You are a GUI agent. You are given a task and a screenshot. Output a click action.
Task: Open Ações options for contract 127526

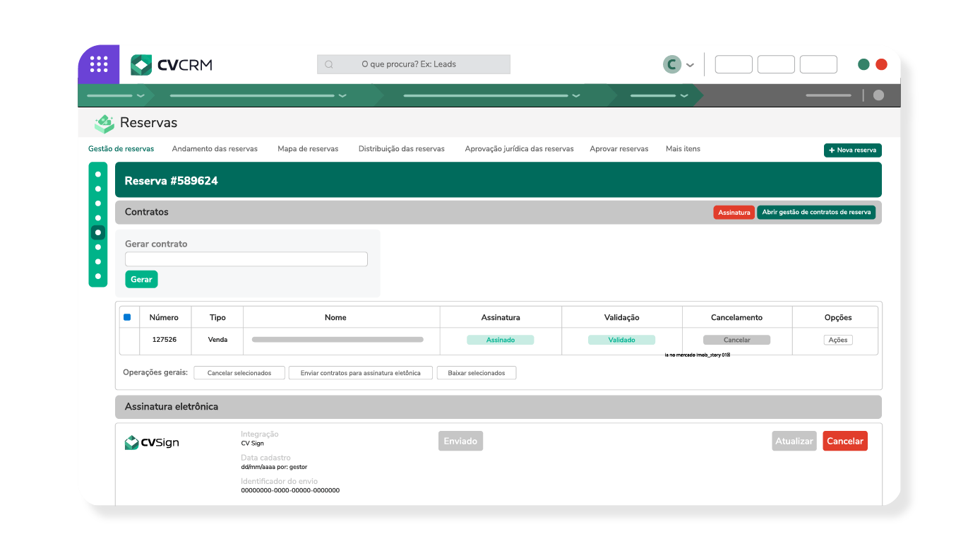(838, 340)
